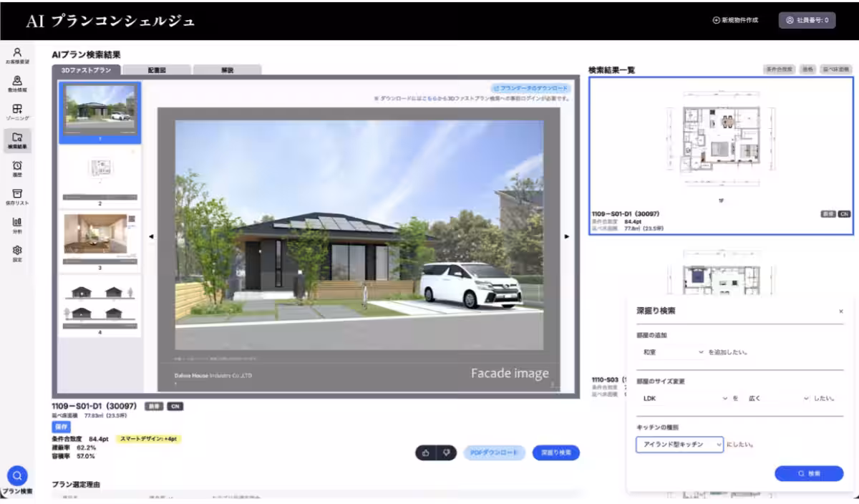
Task: Click next image arrow right of facade
Action: click(567, 236)
